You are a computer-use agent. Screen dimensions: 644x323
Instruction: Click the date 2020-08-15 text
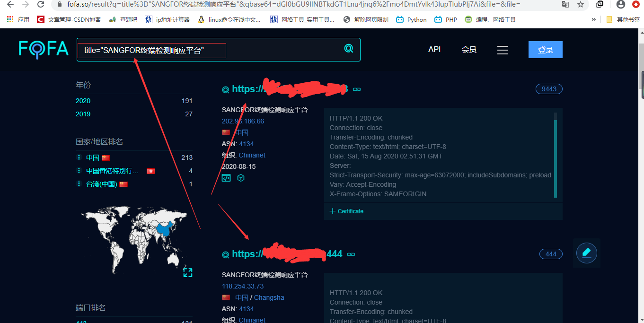[x=239, y=166]
